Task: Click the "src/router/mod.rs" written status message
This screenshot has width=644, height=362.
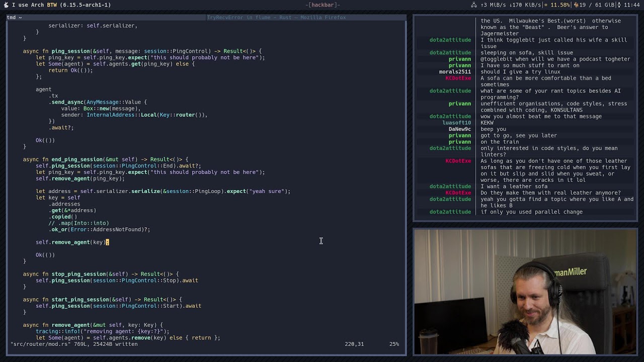Action: pyautogui.click(x=74, y=344)
